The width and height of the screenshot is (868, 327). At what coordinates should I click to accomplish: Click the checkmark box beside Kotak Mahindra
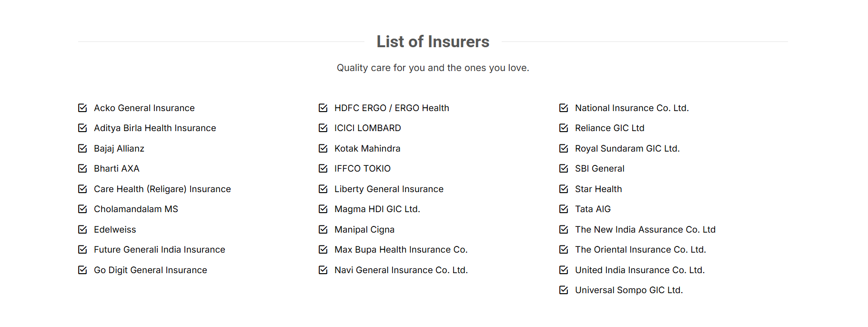323,149
